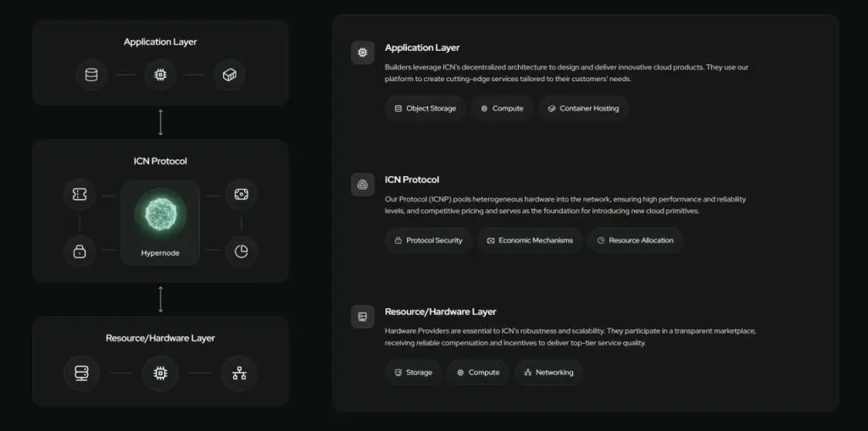Click the chip icon next to Application Layer heading
The height and width of the screenshot is (431, 868).
(363, 52)
